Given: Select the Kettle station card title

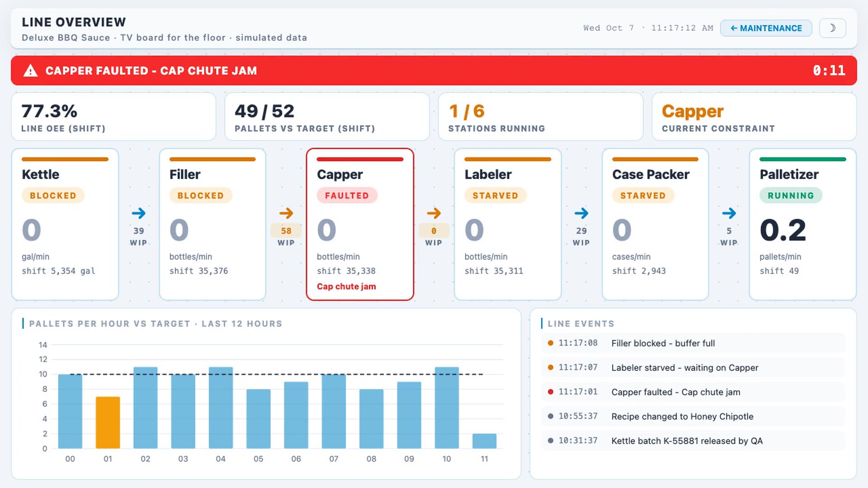Looking at the screenshot, I should [x=41, y=174].
